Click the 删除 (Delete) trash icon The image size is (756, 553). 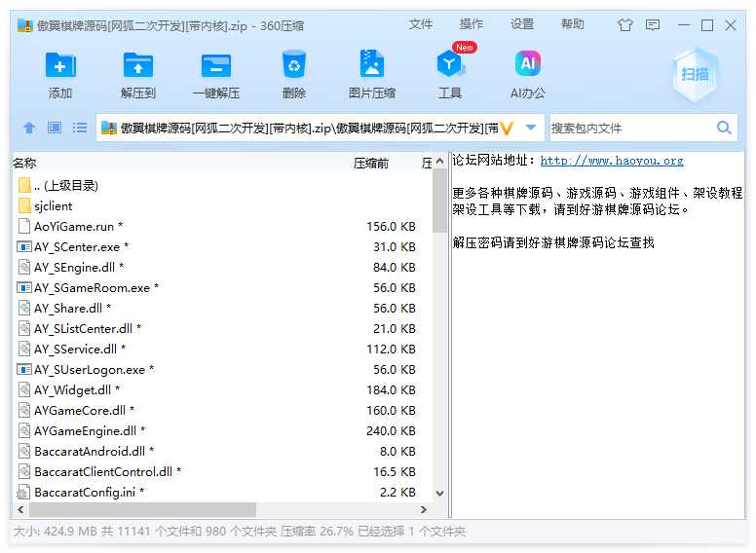click(293, 64)
